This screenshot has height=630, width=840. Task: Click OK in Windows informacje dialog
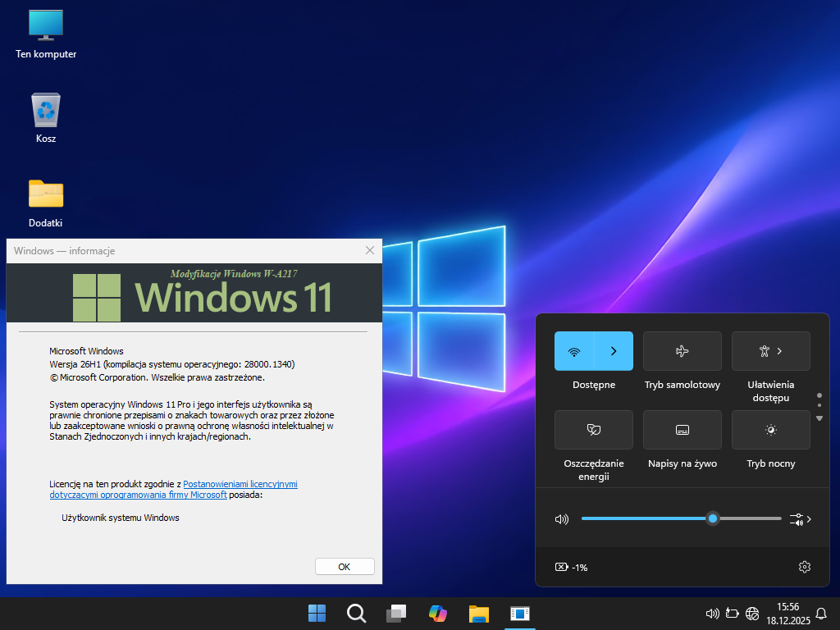tap(345, 566)
